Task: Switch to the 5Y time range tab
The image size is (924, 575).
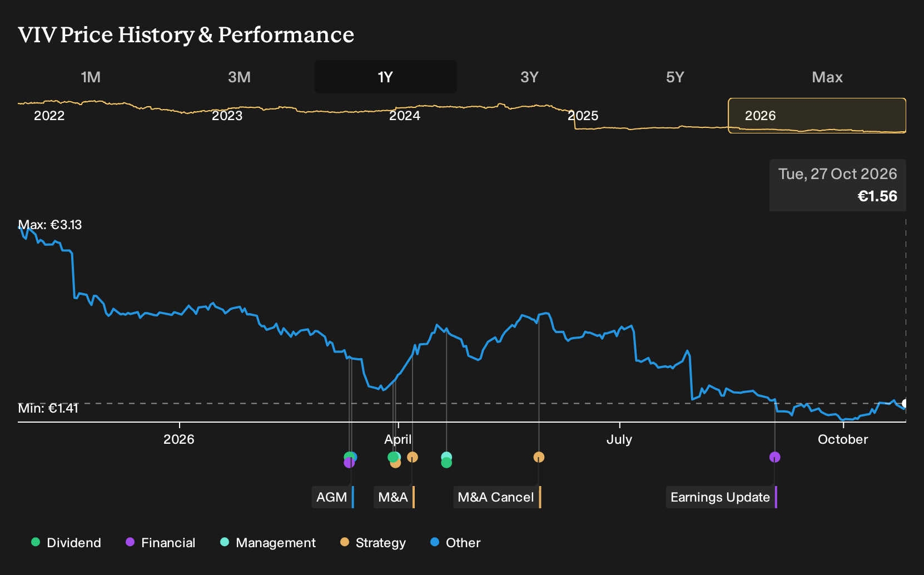Action: pyautogui.click(x=675, y=77)
